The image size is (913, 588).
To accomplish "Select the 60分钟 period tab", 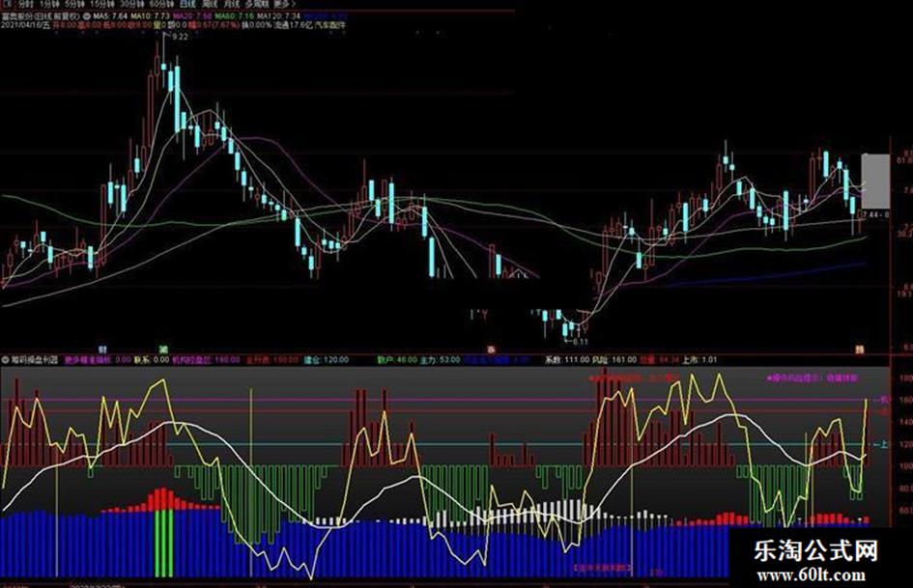I will coord(162,4).
